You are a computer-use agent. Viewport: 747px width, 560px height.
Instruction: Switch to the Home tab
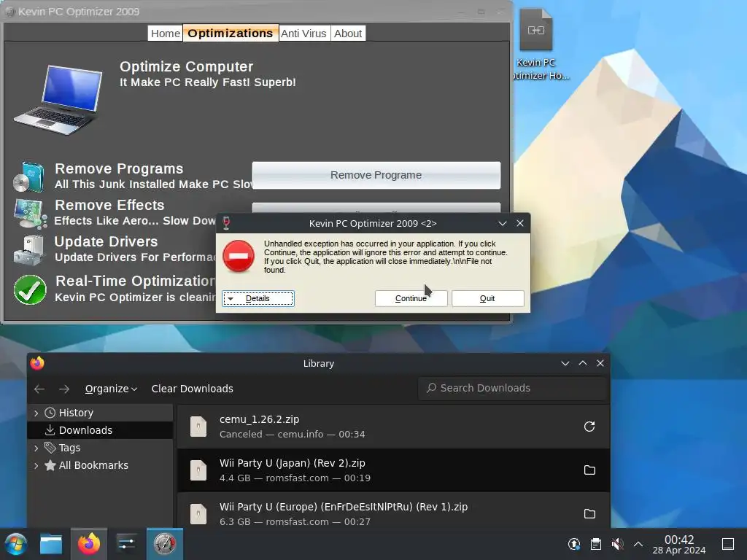[x=166, y=34]
